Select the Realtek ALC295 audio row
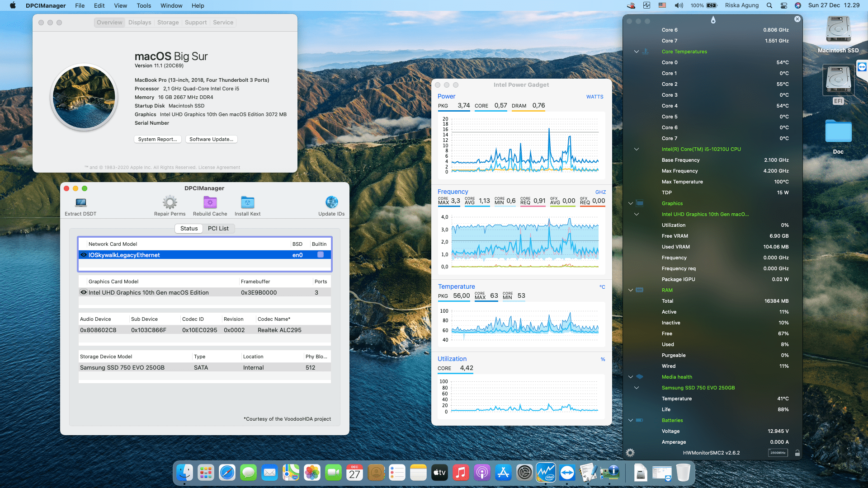 click(x=205, y=330)
